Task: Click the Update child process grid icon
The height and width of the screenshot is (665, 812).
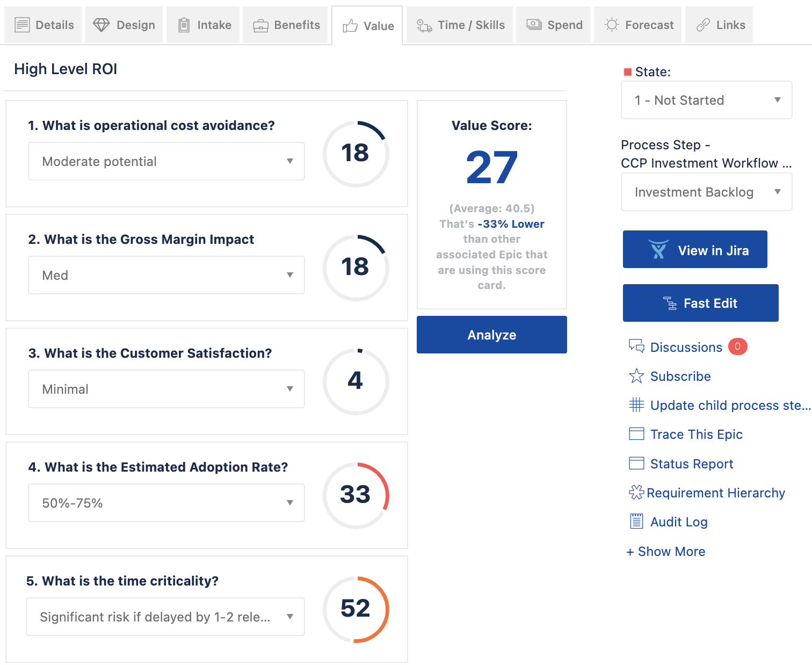Action: 636,405
